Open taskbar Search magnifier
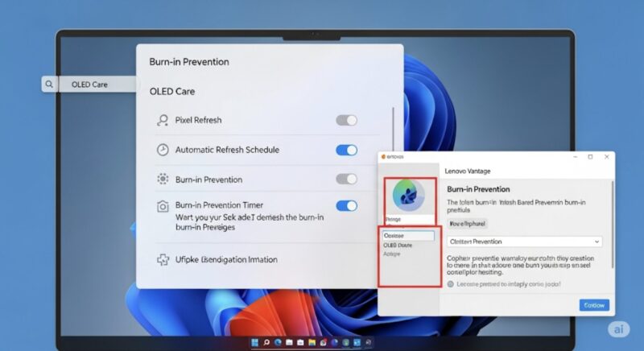 click(x=266, y=342)
